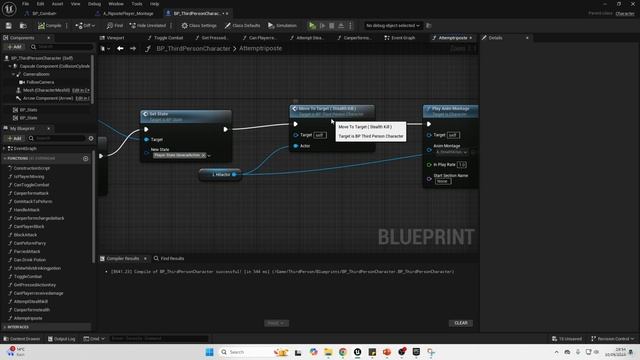Open Anim Montage asset dropdown
This screenshot has height=360, width=640.
pyautogui.click(x=452, y=152)
